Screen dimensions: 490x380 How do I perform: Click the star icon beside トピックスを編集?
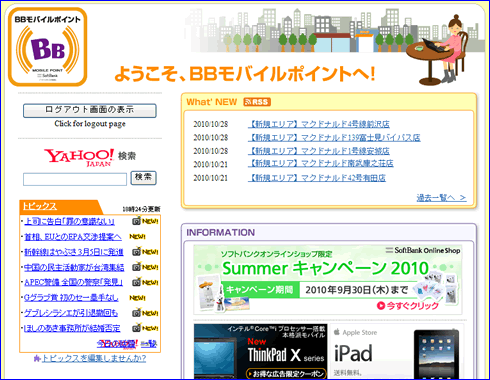(37, 358)
